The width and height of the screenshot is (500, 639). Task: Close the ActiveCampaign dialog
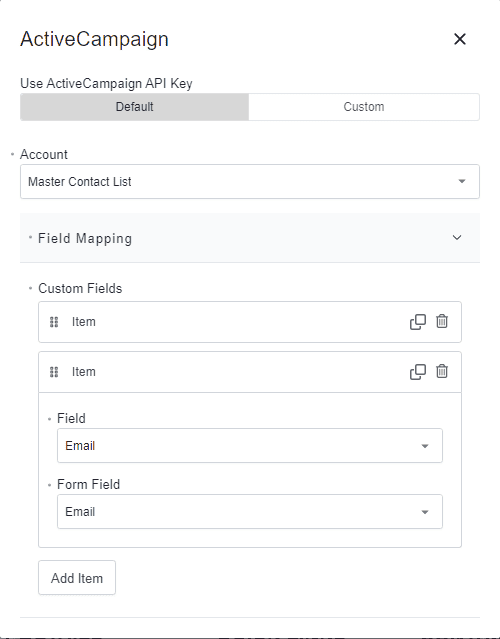[460, 39]
